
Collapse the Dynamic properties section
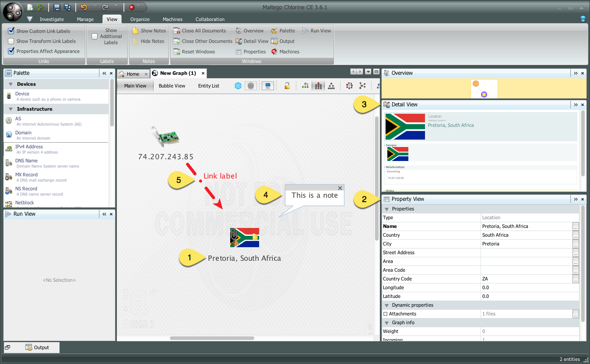click(386, 305)
